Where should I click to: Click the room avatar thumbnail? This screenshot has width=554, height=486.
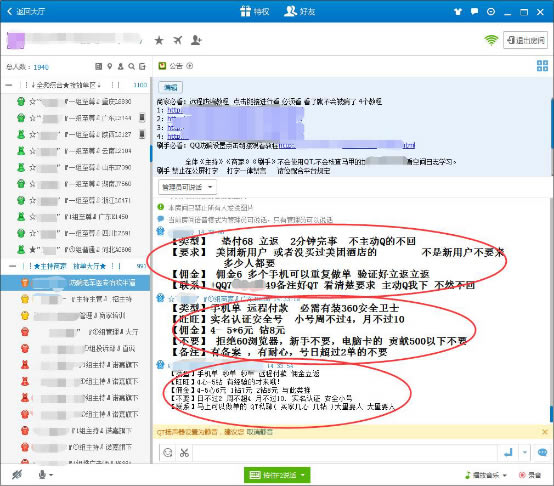click(x=16, y=40)
